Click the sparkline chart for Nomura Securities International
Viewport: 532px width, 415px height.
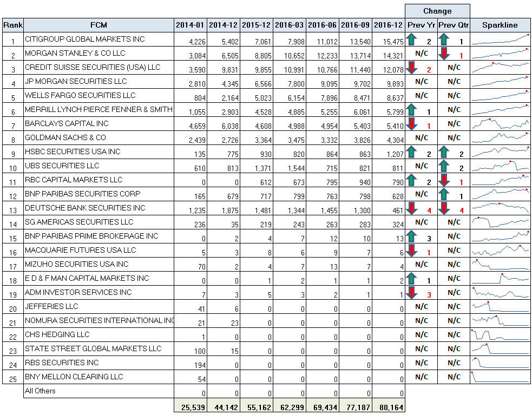[x=501, y=321]
